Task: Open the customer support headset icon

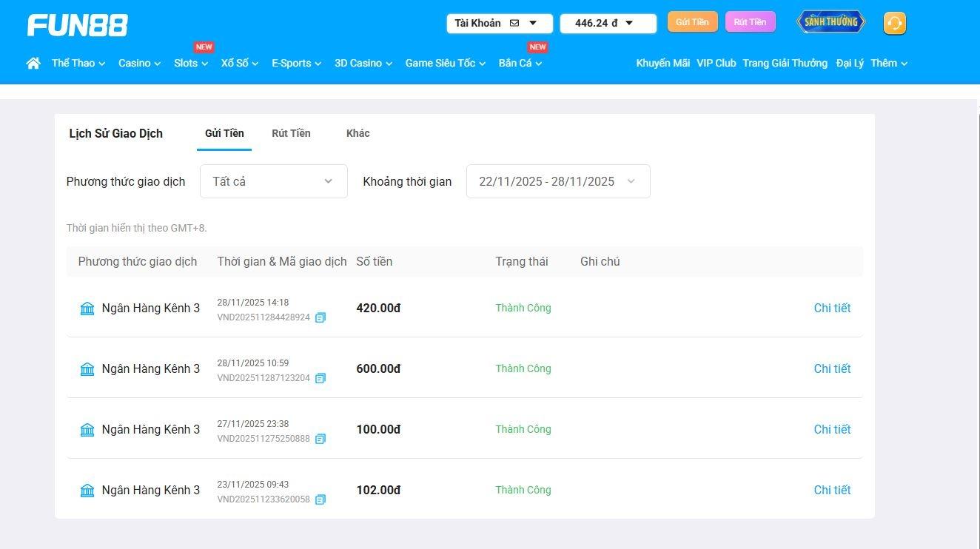Action: [894, 24]
